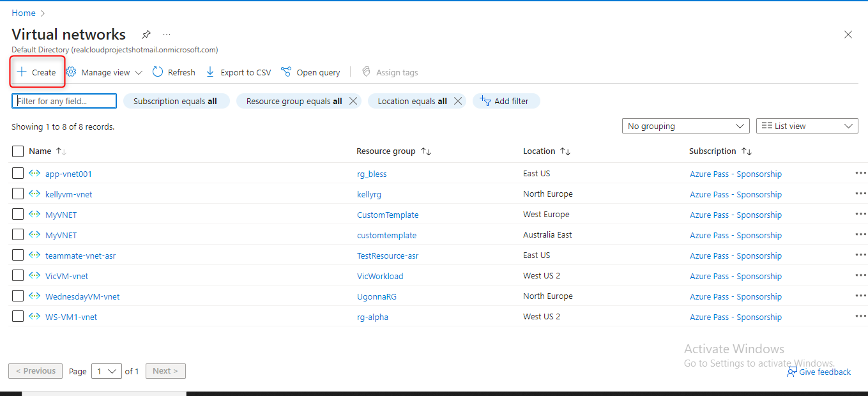This screenshot has width=868, height=396.
Task: Open the Give feedback link
Action: [x=819, y=372]
